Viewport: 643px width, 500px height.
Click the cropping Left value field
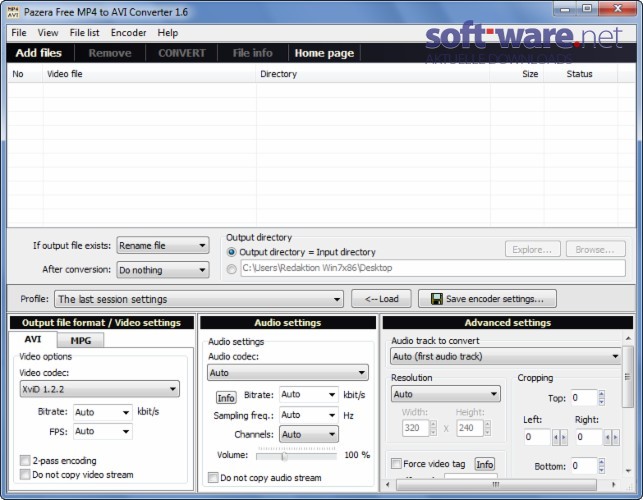(x=537, y=437)
